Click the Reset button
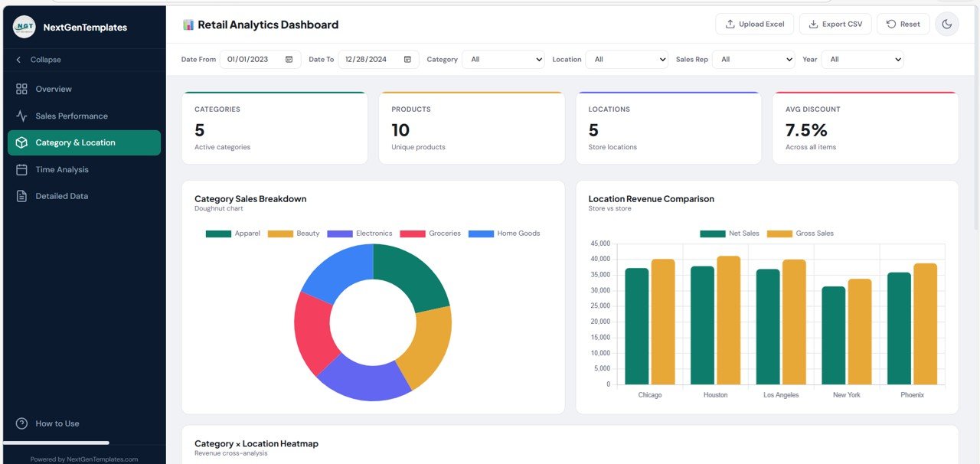 pyautogui.click(x=903, y=24)
